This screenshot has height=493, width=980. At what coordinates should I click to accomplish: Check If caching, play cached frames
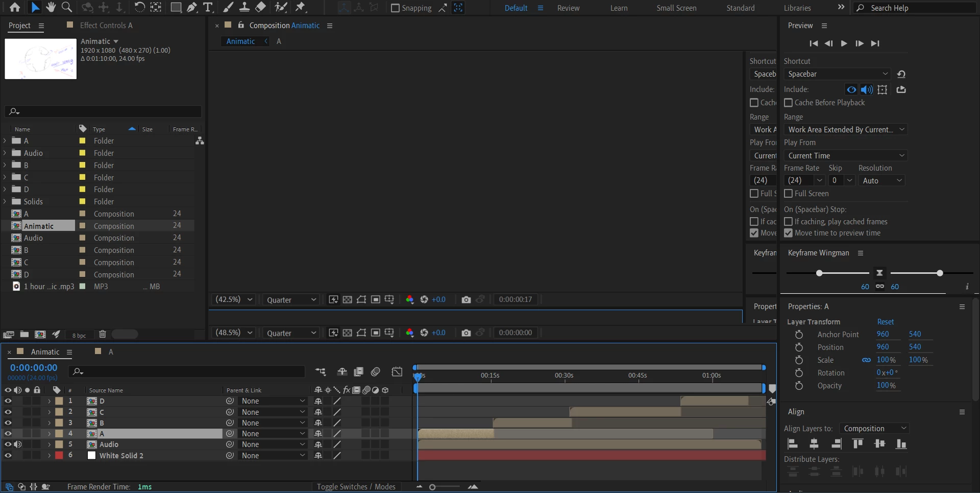tap(788, 222)
